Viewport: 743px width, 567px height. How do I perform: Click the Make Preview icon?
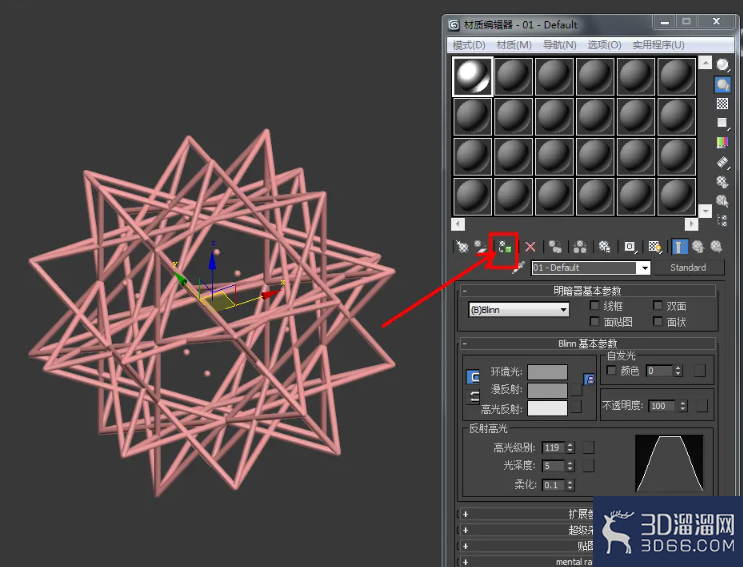[x=722, y=162]
